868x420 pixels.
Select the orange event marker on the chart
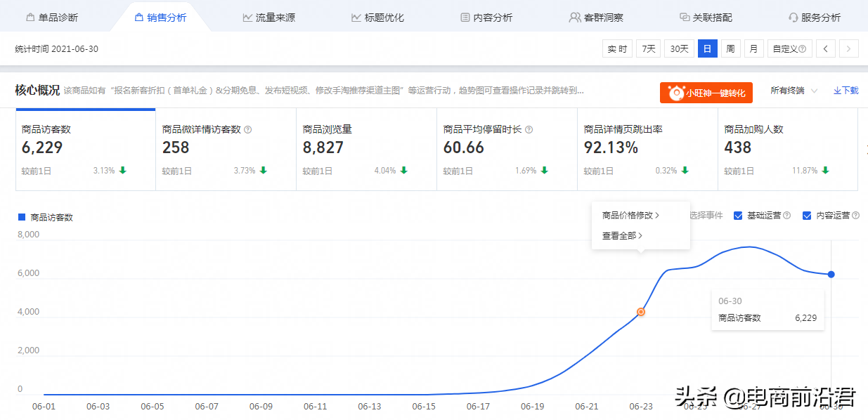(640, 311)
